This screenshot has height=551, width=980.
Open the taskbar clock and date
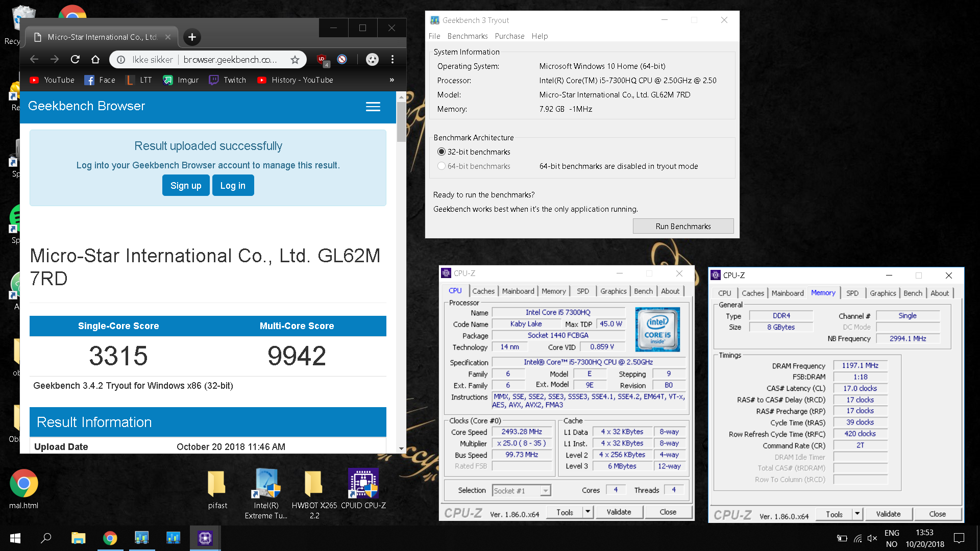click(x=925, y=538)
